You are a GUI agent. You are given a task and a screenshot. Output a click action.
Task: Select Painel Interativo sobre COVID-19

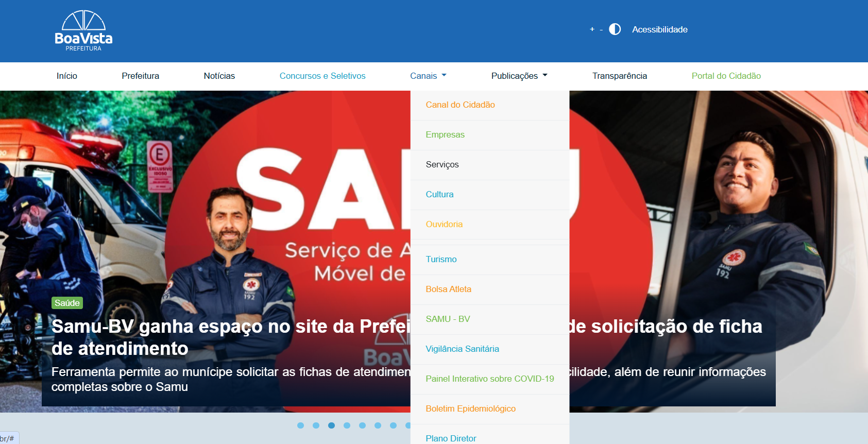pyautogui.click(x=489, y=379)
